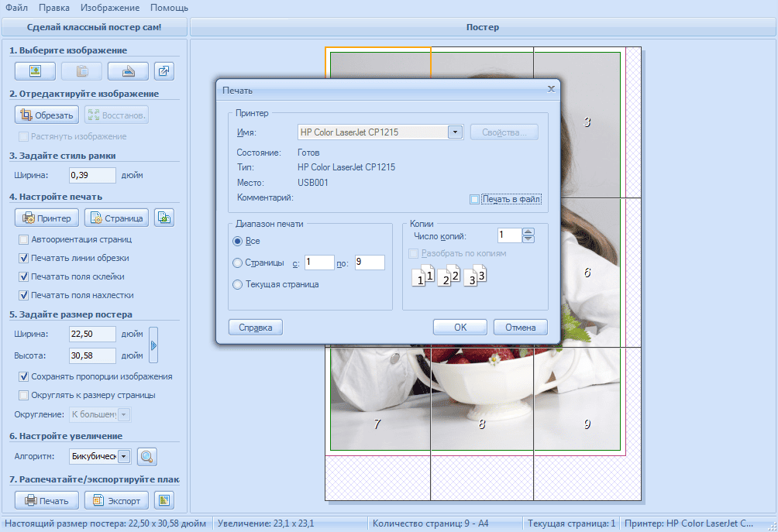This screenshot has height=532, width=778.
Task: Open the Файл menu
Action: coord(16,8)
